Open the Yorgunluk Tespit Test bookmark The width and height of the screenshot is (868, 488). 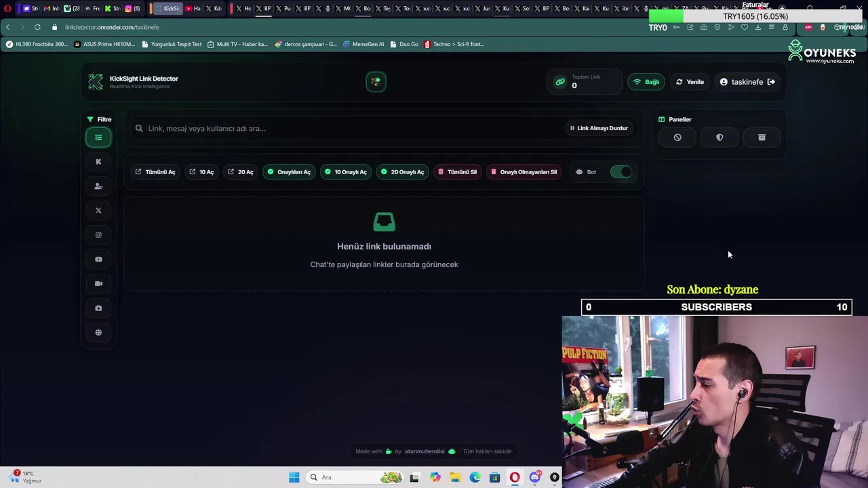pyautogui.click(x=172, y=44)
